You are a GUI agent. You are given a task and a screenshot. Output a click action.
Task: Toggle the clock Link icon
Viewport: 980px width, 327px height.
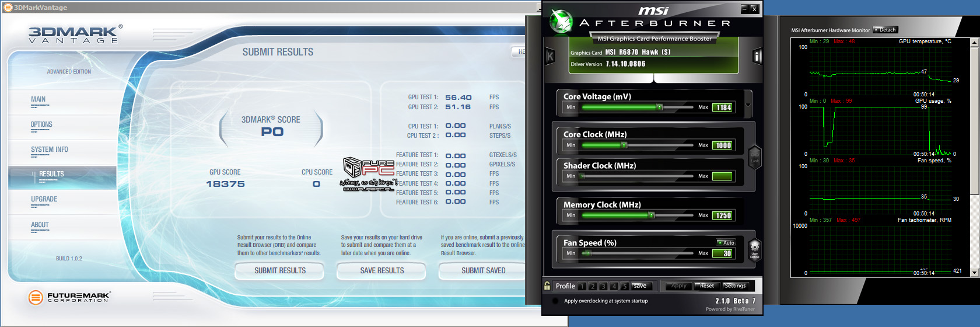754,157
